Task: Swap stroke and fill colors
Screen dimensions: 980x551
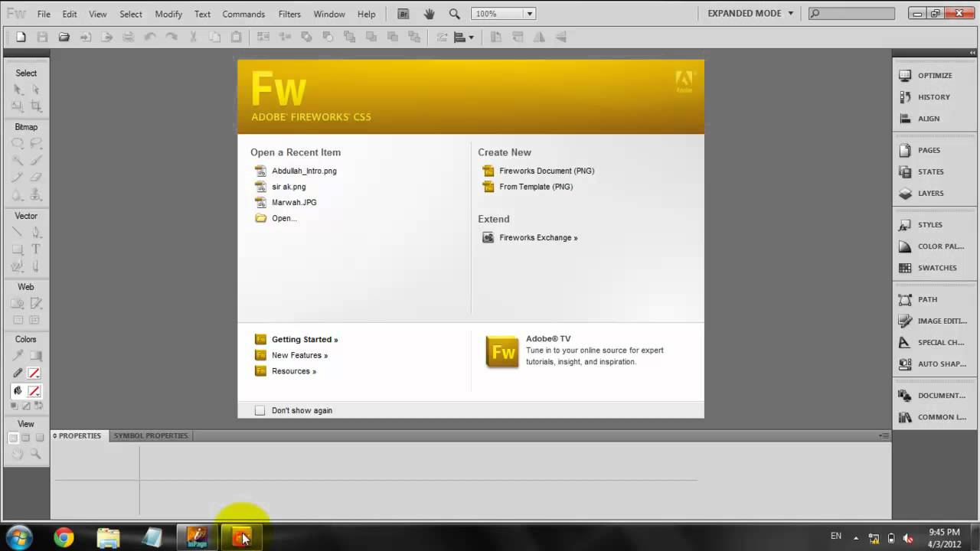Action: click(39, 406)
